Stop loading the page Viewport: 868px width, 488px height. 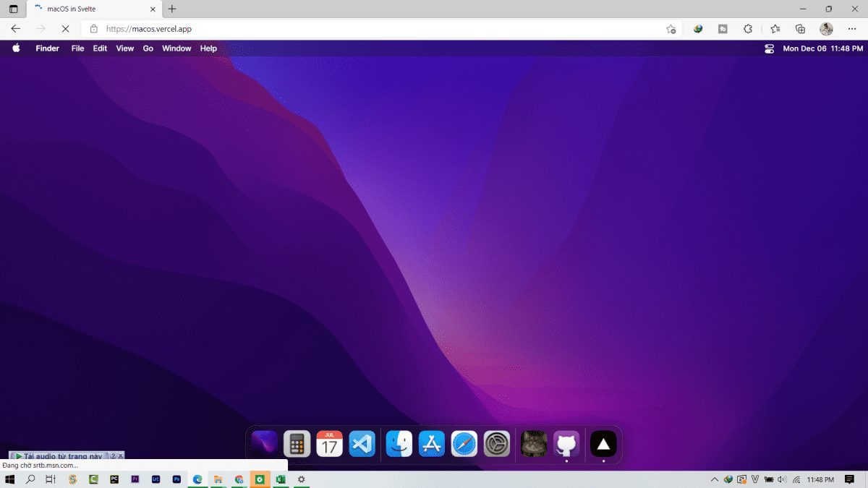click(65, 29)
